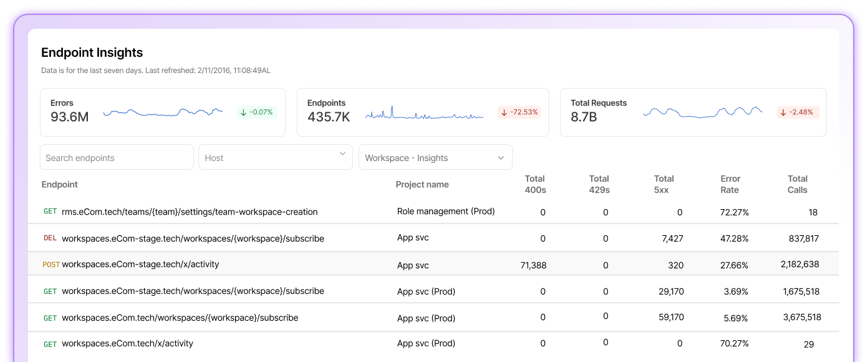Click the DEL method tag on subscribe row
The width and height of the screenshot is (868, 362).
tap(50, 238)
